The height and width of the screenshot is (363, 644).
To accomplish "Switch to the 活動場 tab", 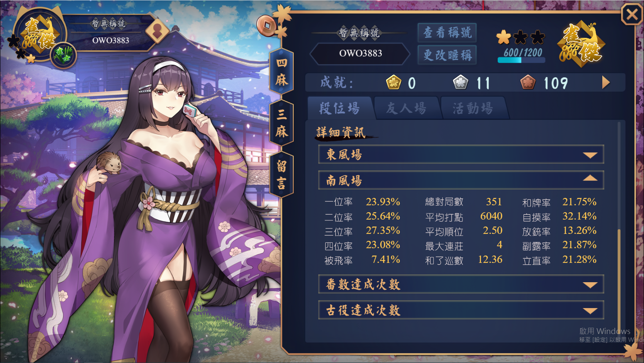I will tap(473, 108).
